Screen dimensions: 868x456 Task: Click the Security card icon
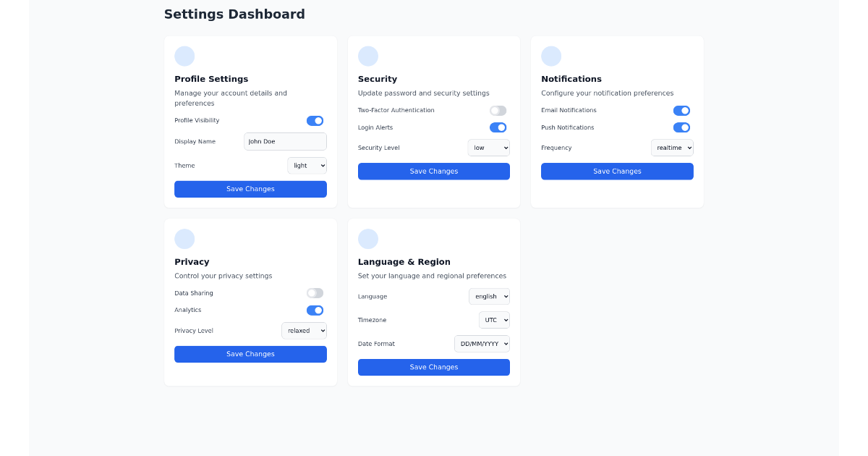368,56
